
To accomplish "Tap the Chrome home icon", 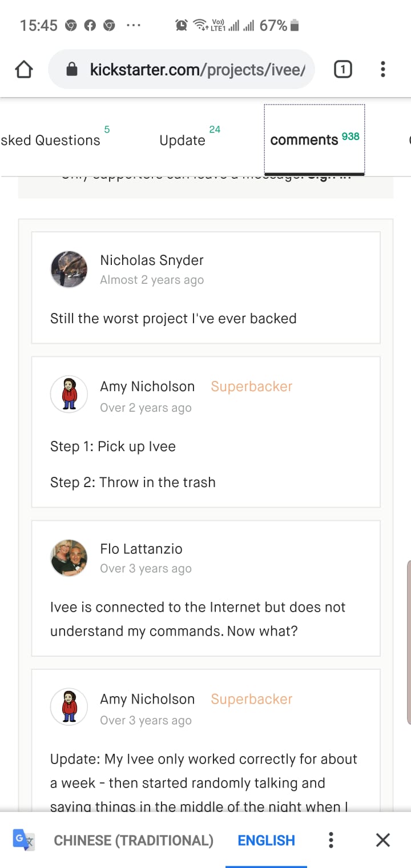I will [x=23, y=70].
